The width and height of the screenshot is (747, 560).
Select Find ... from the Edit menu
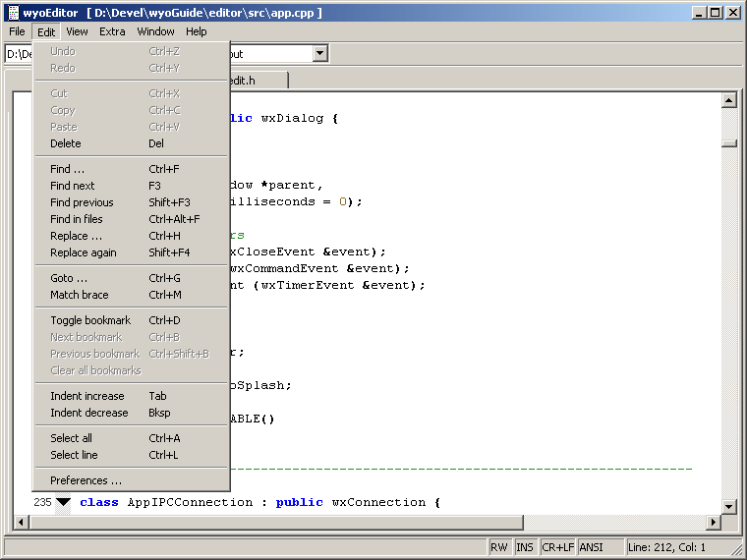coord(67,169)
